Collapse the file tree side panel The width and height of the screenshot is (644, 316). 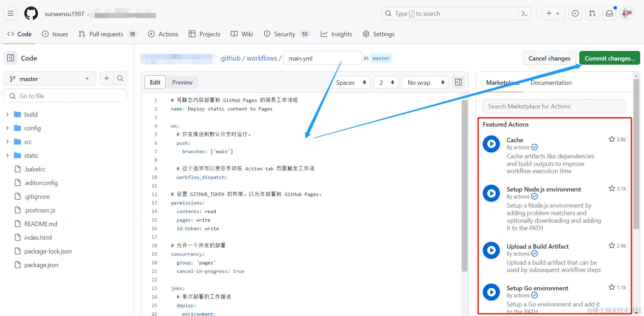click(x=11, y=58)
